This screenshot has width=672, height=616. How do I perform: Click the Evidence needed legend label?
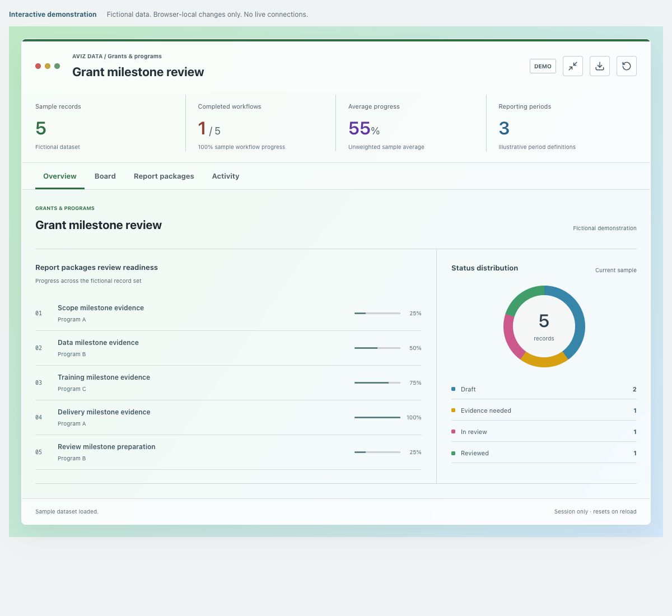coord(486,410)
